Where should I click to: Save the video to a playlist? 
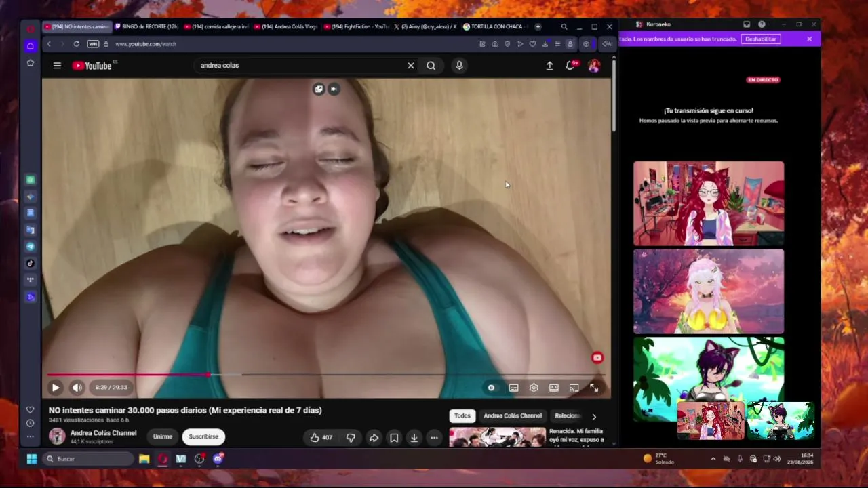394,438
